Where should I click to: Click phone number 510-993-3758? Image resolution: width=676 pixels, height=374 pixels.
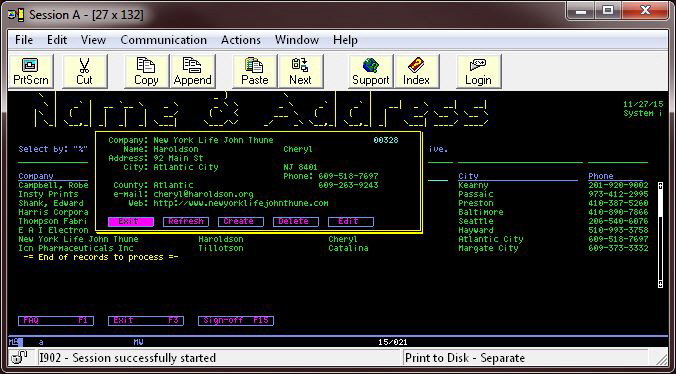(x=618, y=231)
